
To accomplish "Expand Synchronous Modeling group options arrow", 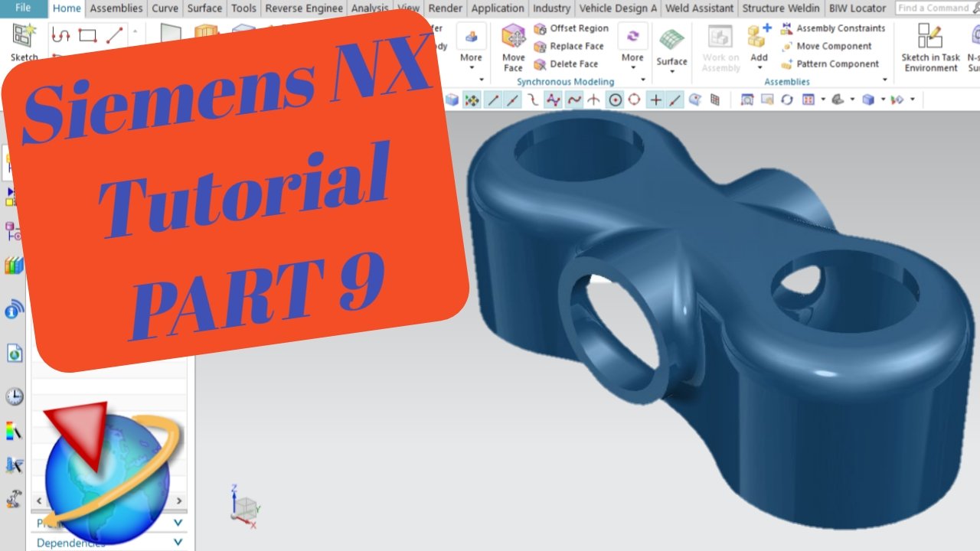I will click(x=643, y=80).
